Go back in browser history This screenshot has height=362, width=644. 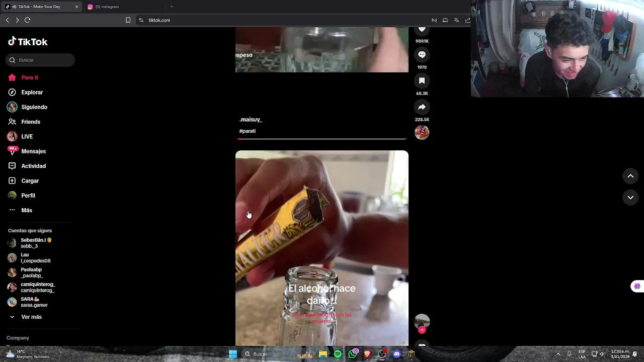(8, 20)
